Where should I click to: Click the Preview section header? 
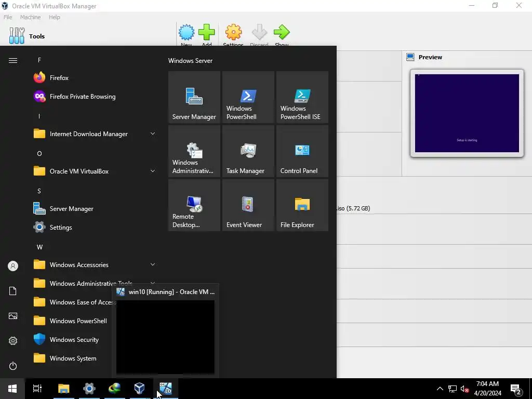pos(430,57)
